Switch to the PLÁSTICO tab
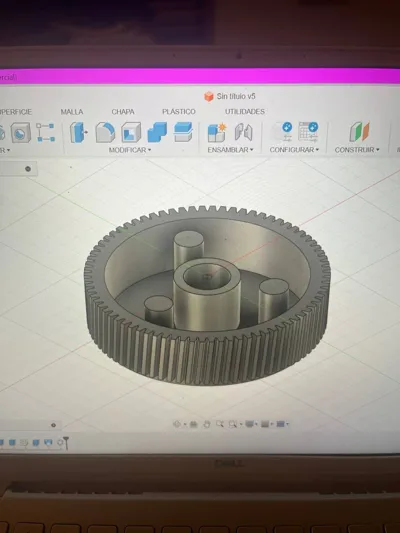 tap(179, 111)
